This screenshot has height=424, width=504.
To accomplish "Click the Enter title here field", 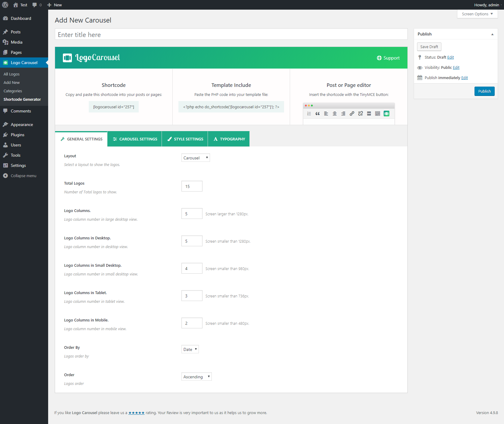I will 231,35.
